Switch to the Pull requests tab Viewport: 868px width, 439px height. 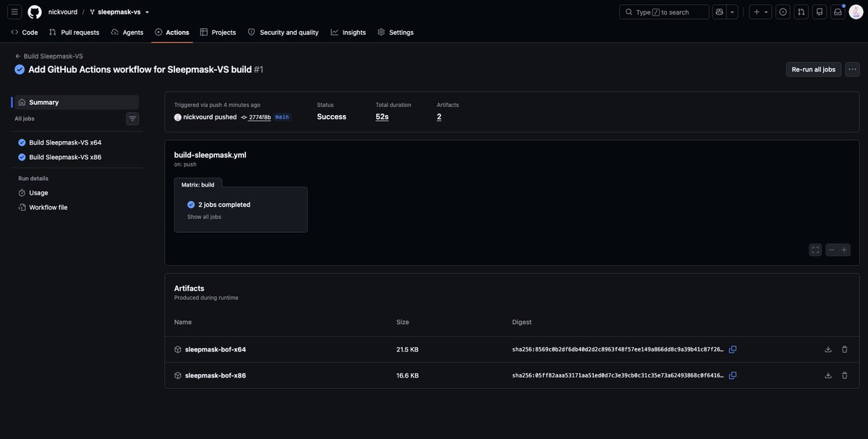(74, 32)
